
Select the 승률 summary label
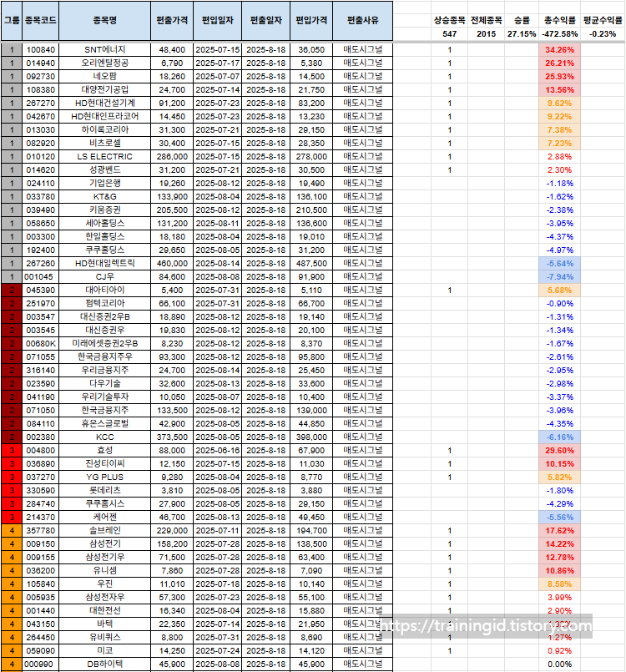click(x=522, y=20)
